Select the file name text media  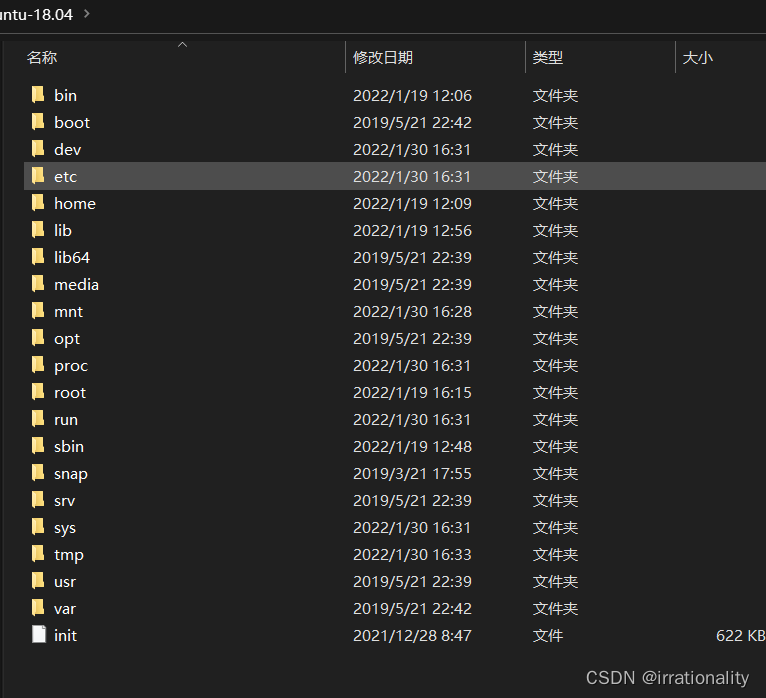click(x=76, y=284)
